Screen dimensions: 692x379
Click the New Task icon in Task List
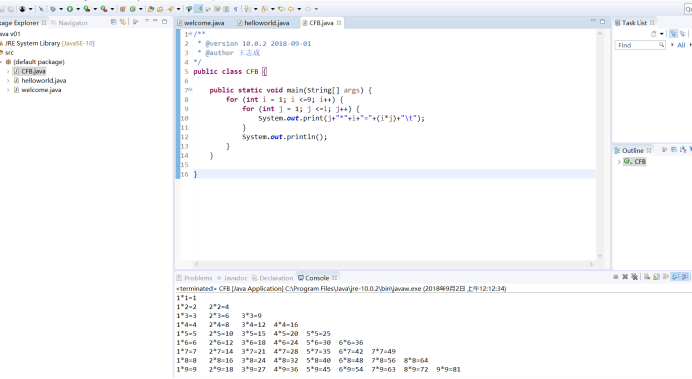[x=654, y=34]
